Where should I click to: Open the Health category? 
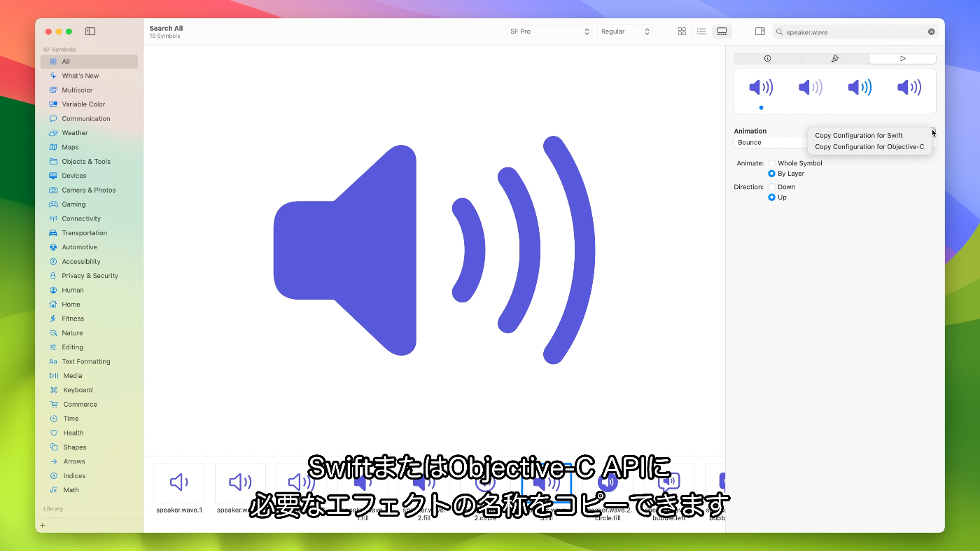point(89,433)
